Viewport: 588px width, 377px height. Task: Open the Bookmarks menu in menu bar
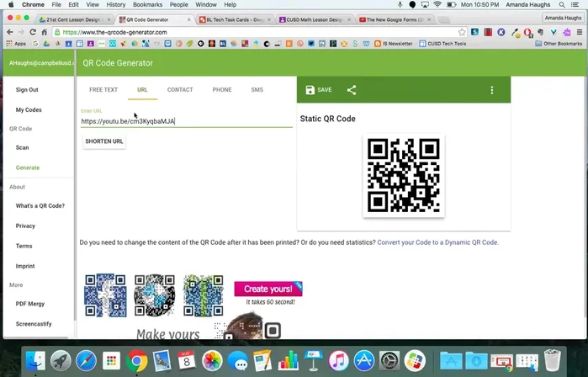point(147,4)
